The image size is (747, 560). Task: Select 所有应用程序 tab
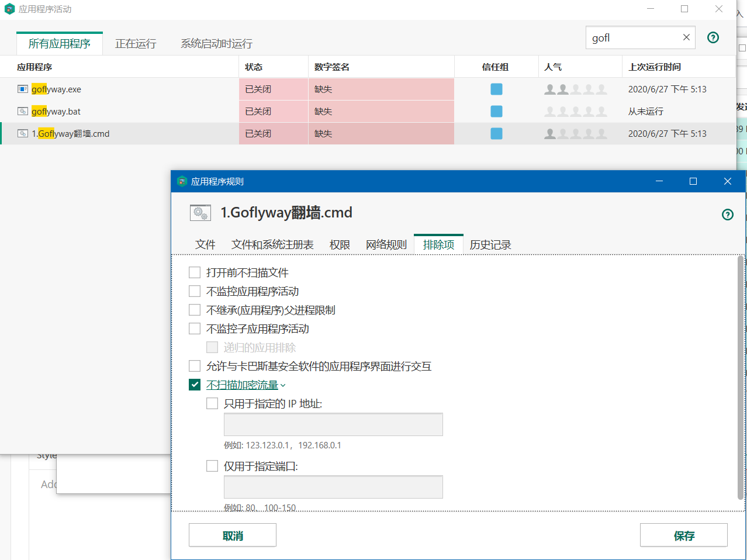coord(60,44)
